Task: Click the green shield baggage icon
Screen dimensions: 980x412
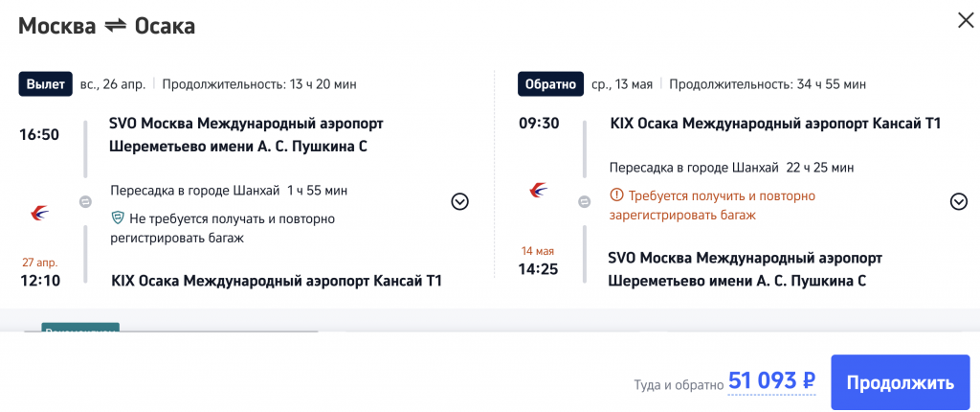Action: 118,217
